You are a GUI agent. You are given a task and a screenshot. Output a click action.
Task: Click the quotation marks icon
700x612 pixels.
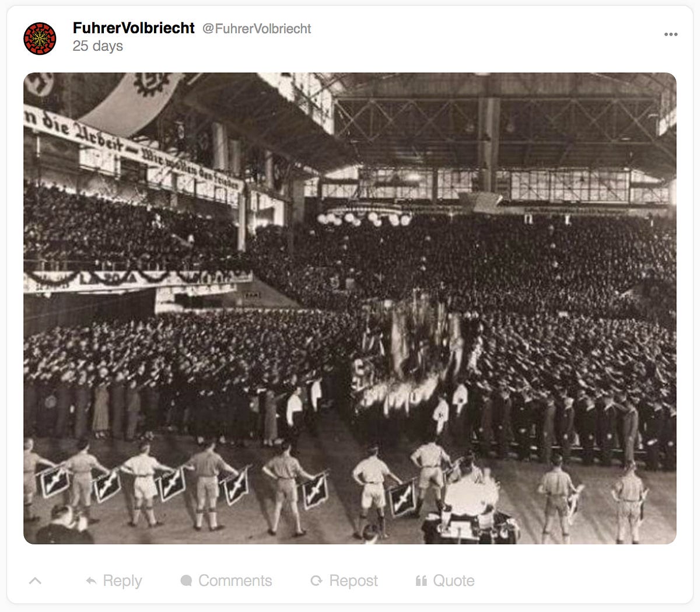point(421,580)
